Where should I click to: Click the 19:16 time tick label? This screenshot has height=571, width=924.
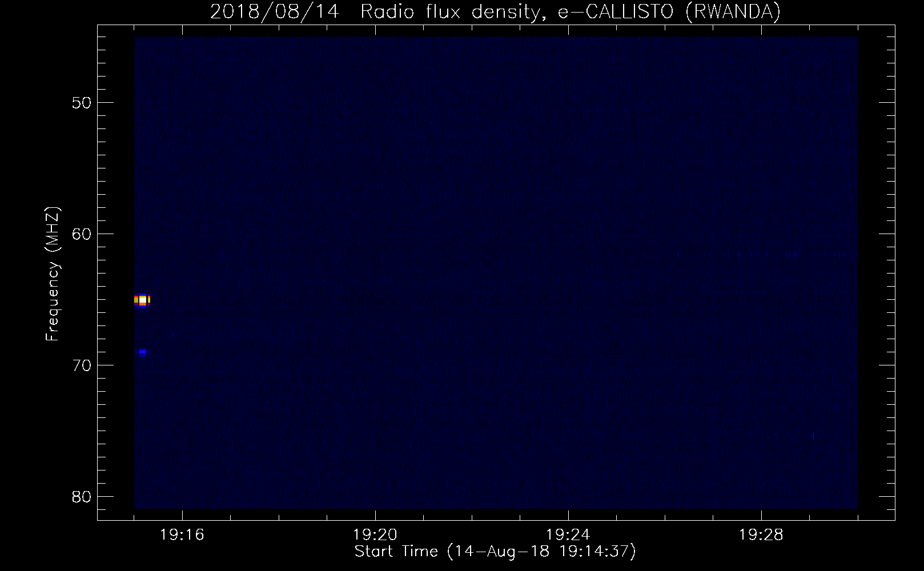click(182, 535)
